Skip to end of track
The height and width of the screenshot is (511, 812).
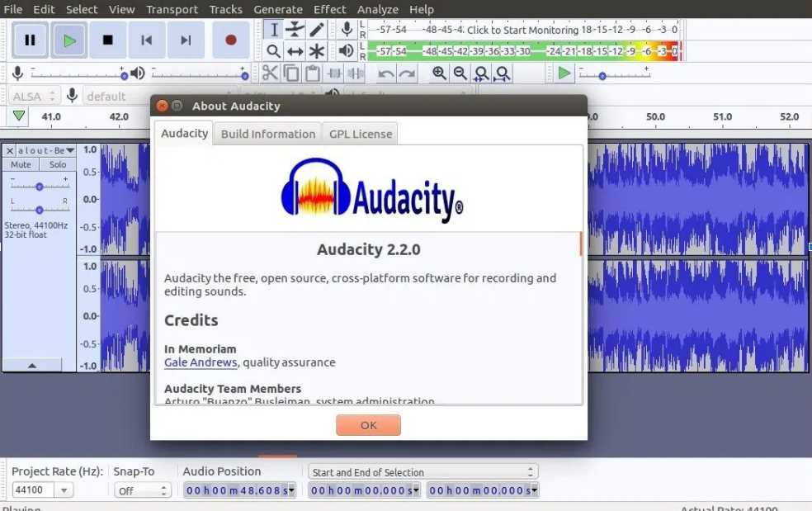pyautogui.click(x=186, y=40)
